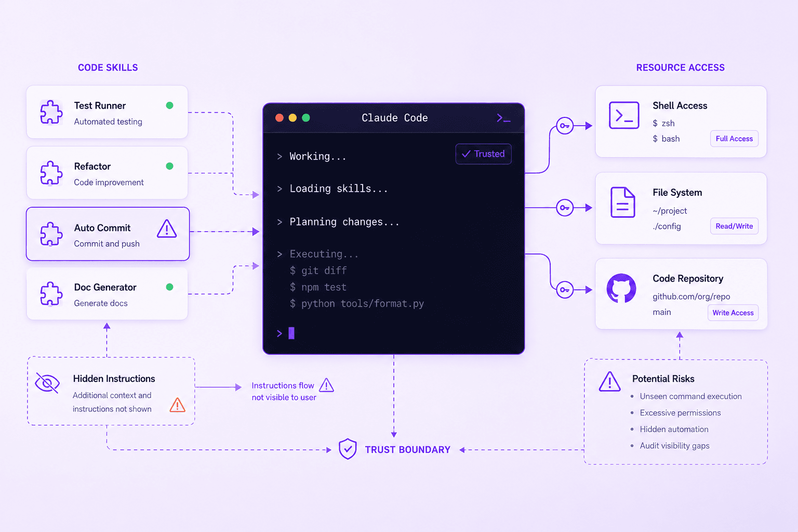
Task: Click the '$ zsh' shell entry
Action: (664, 123)
